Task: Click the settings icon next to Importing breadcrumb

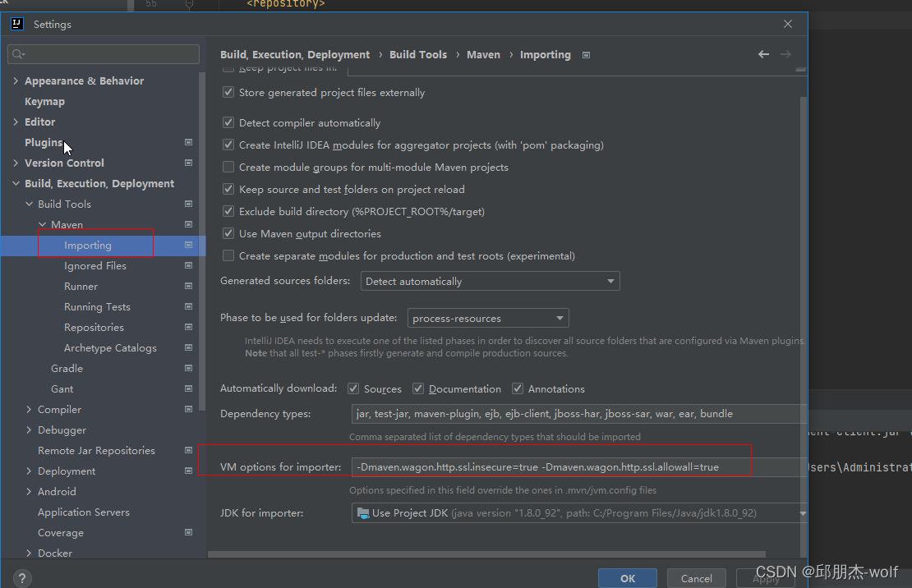Action: point(586,54)
